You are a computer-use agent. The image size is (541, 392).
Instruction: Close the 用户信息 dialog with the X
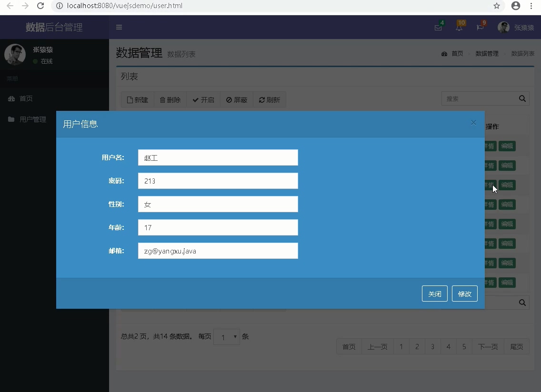point(473,123)
